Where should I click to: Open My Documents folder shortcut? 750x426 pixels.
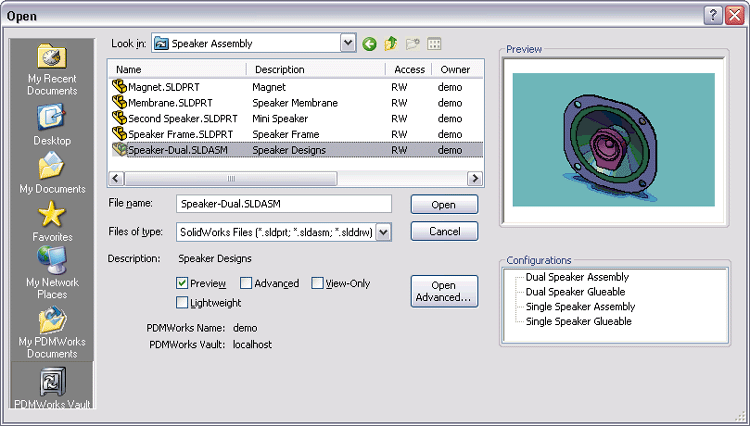[x=52, y=173]
